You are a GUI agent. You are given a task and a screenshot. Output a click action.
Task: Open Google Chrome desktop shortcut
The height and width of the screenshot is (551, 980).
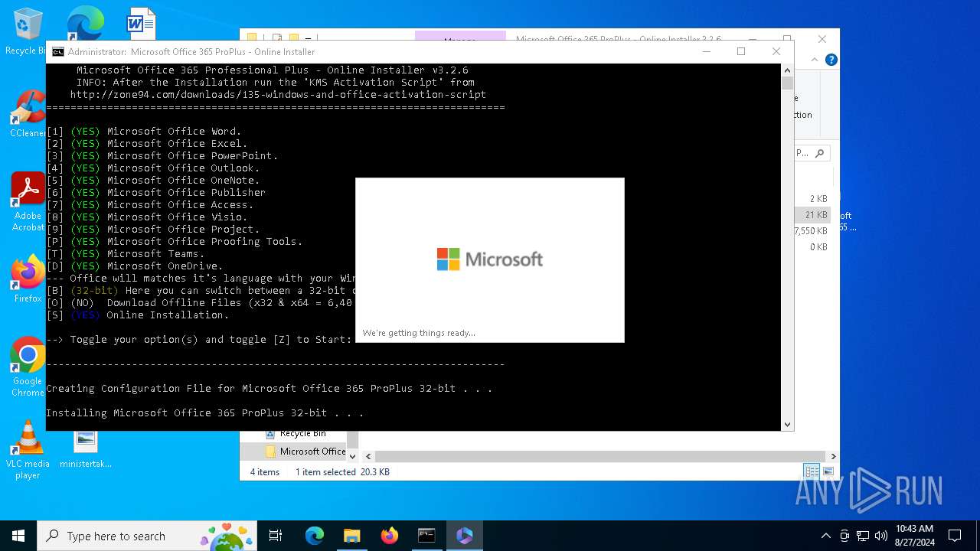[x=28, y=367]
